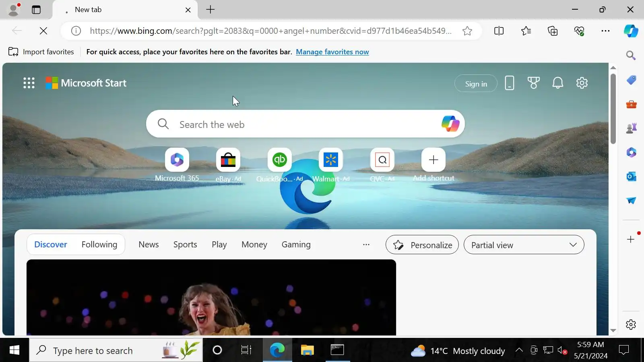Show hidden system tray icons
This screenshot has height=362, width=644.
point(519,350)
